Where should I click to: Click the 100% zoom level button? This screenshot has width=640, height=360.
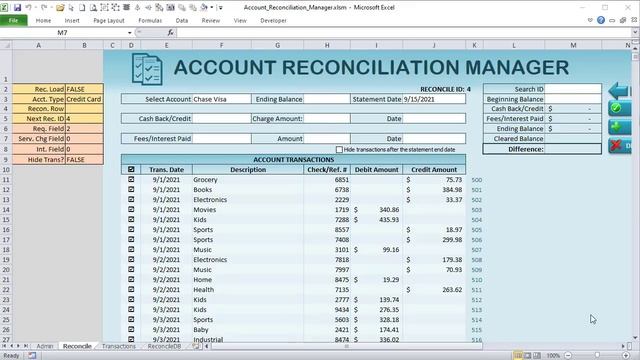pyautogui.click(x=553, y=356)
